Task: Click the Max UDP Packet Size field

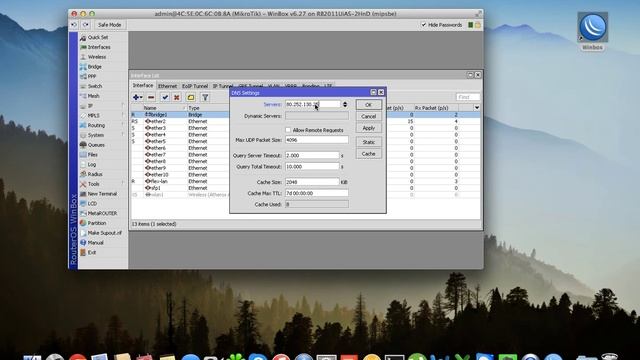Action: 317,140
